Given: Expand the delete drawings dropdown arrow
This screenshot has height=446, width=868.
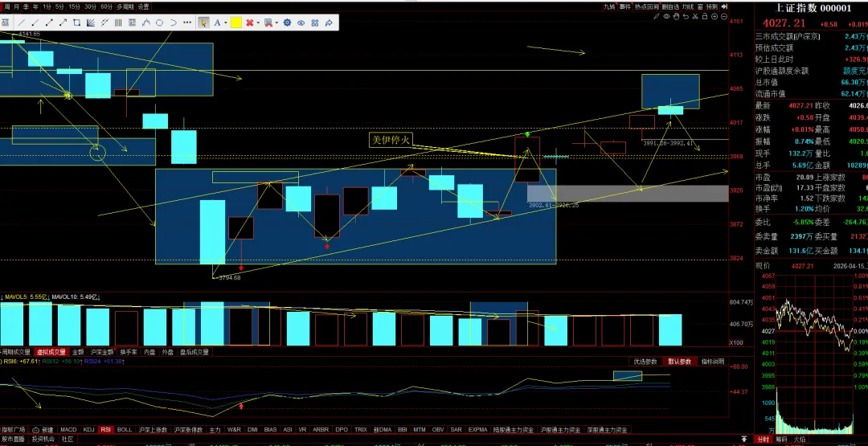Looking at the screenshot, I should pyautogui.click(x=258, y=23).
